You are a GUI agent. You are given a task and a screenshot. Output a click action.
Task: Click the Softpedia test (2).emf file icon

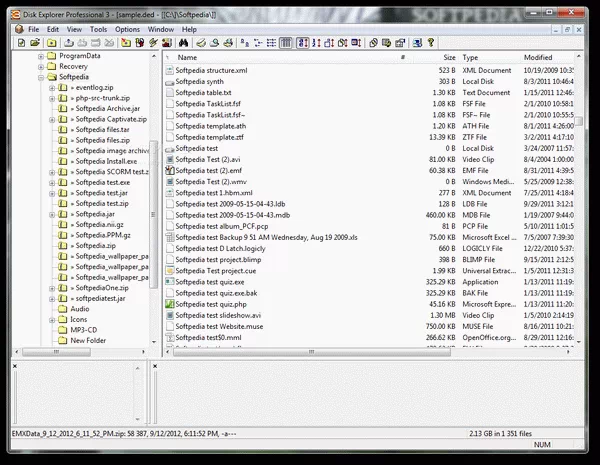pyautogui.click(x=170, y=171)
